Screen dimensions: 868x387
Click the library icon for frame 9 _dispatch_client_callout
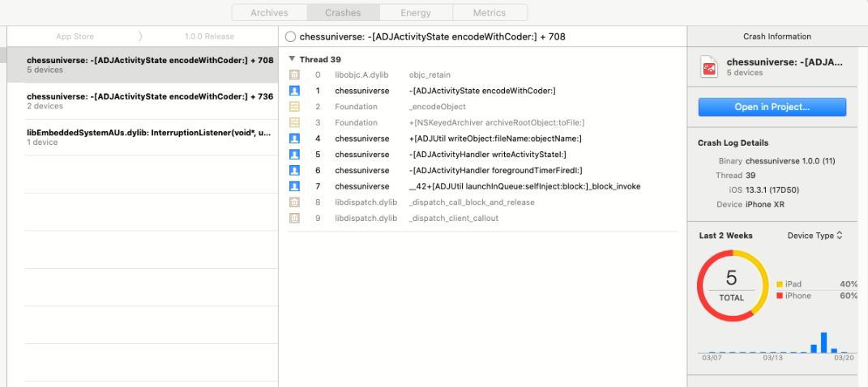tap(294, 219)
